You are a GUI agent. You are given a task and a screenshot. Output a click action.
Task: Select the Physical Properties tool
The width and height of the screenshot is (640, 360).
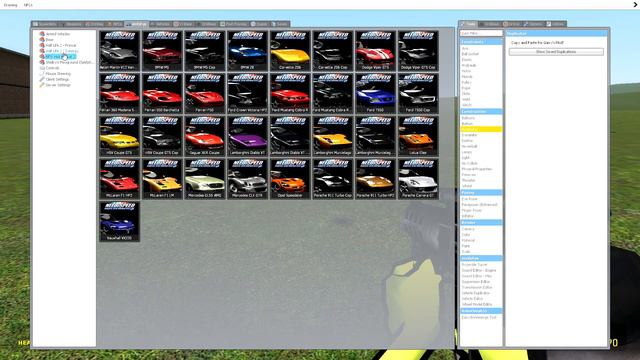(x=477, y=169)
